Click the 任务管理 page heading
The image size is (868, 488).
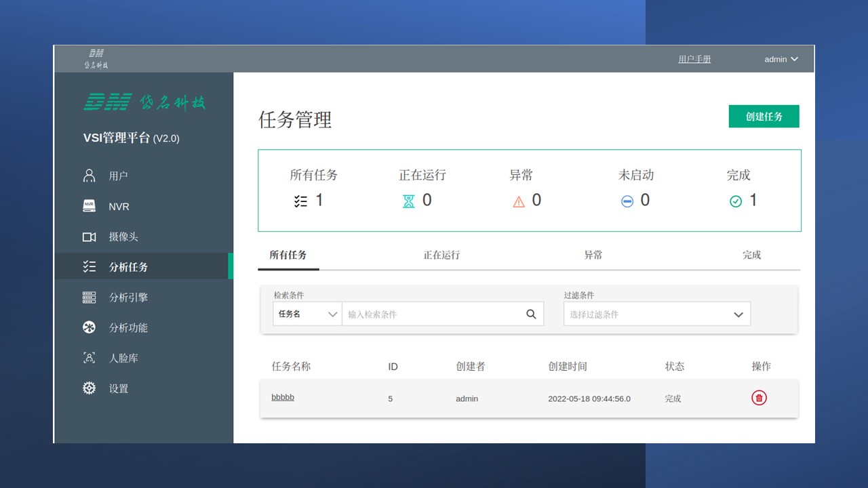[295, 120]
